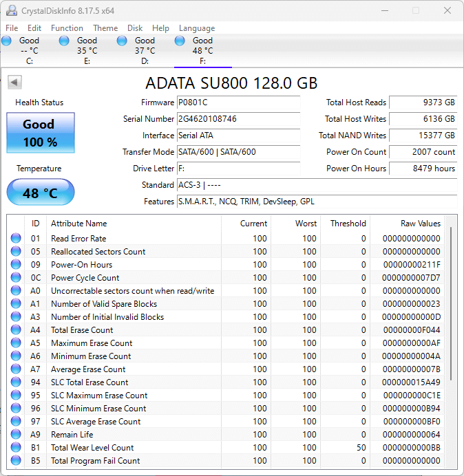Click status orb for Uncorrectable sectors count row
464x476 pixels.
click(16, 290)
